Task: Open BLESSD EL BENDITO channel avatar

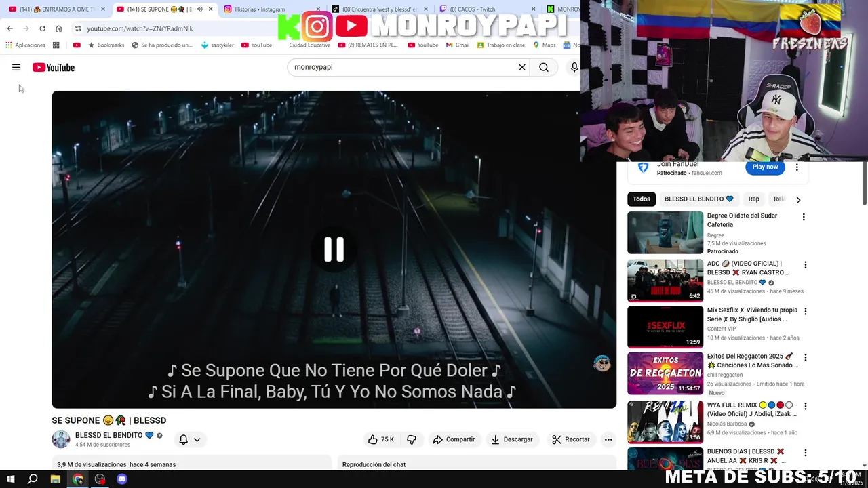Action: pyautogui.click(x=61, y=439)
